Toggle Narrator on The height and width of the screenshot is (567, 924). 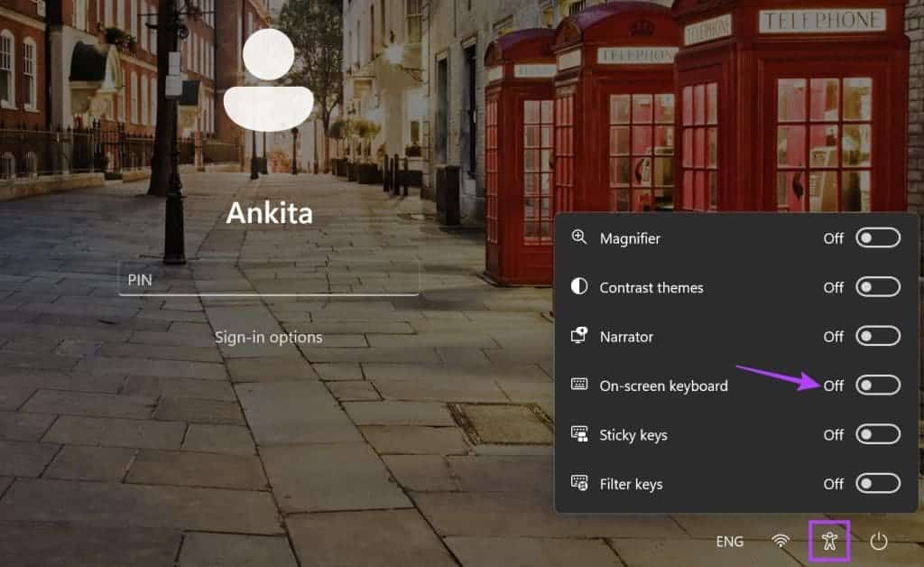[877, 336]
